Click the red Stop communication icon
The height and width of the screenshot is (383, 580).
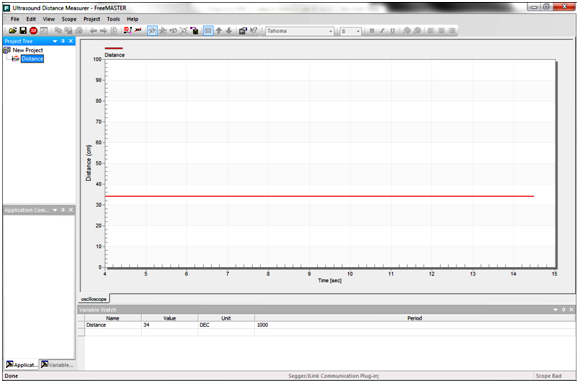[x=33, y=31]
